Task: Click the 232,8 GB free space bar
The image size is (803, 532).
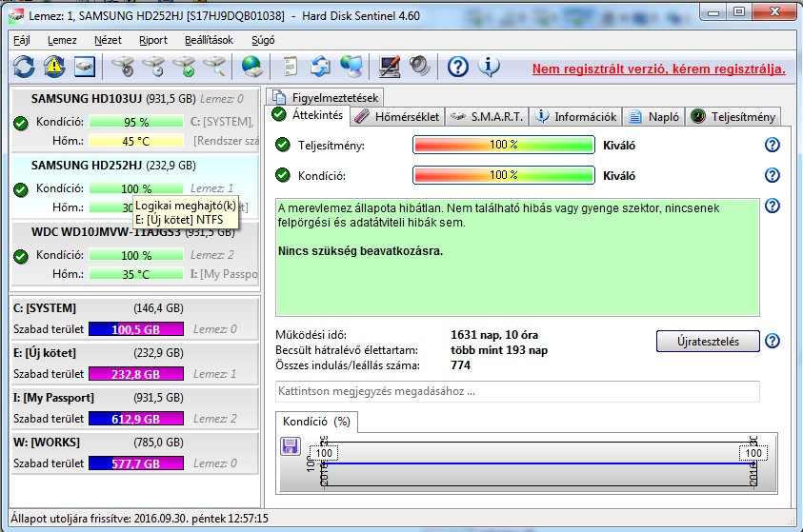Action: click(x=135, y=374)
